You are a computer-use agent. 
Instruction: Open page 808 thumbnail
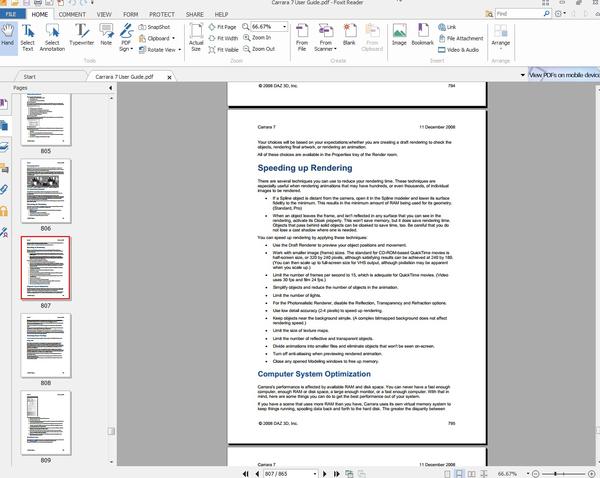[46, 346]
